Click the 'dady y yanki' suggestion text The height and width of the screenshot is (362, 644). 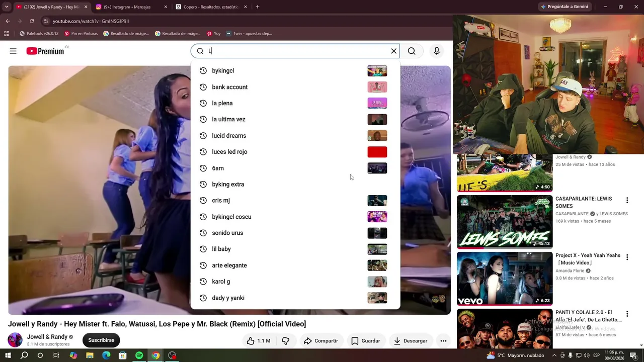pos(228,298)
